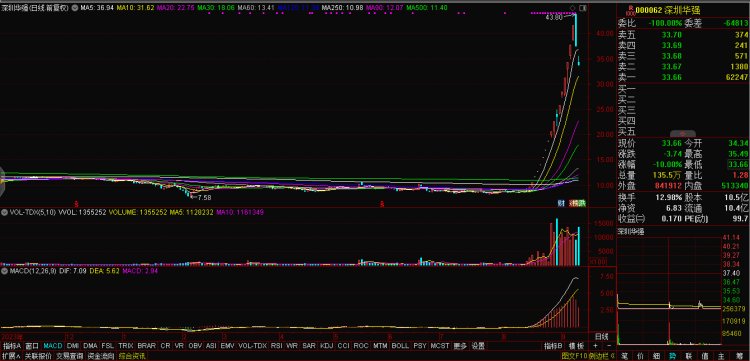Select the VOL-TDX indicator tab
The height and width of the screenshot is (361, 750).
click(252, 346)
